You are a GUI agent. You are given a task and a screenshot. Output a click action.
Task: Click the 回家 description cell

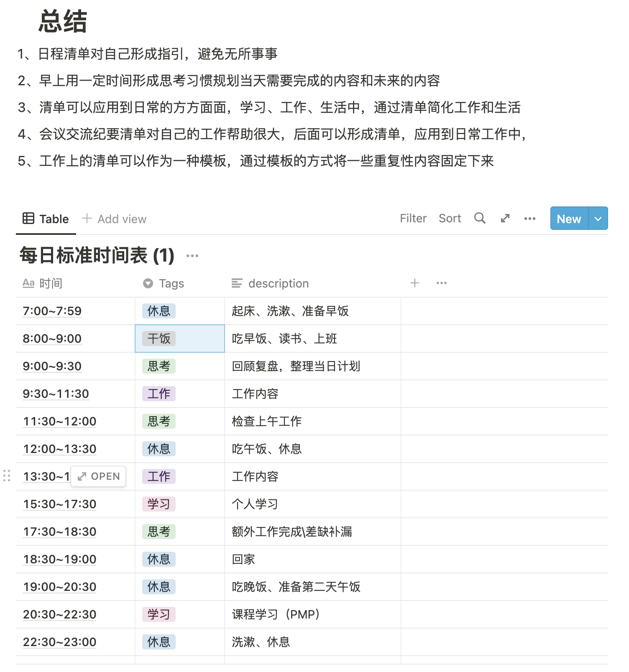313,559
